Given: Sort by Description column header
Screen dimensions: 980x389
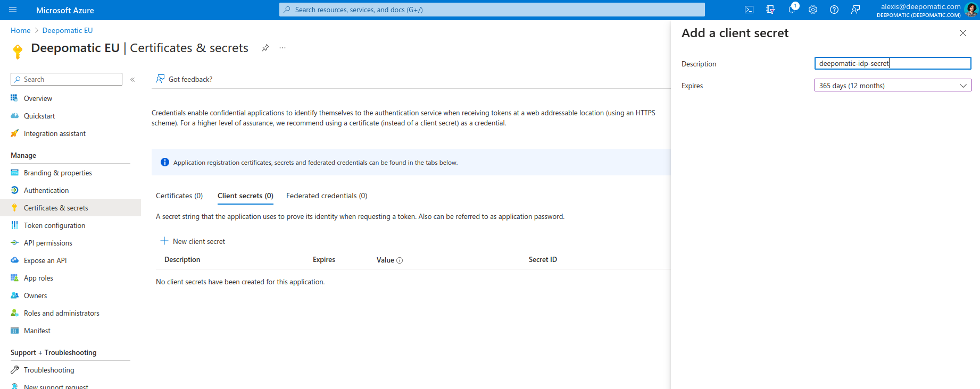Looking at the screenshot, I should [182, 260].
